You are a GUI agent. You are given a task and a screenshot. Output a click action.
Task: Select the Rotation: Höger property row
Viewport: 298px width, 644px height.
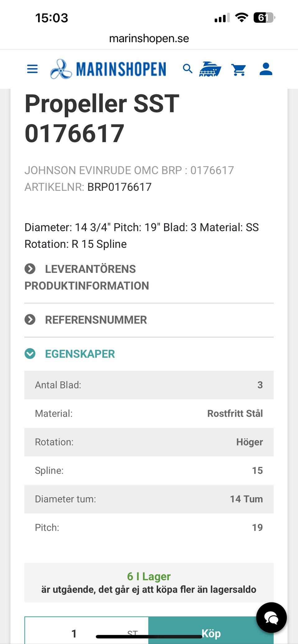[x=149, y=442]
